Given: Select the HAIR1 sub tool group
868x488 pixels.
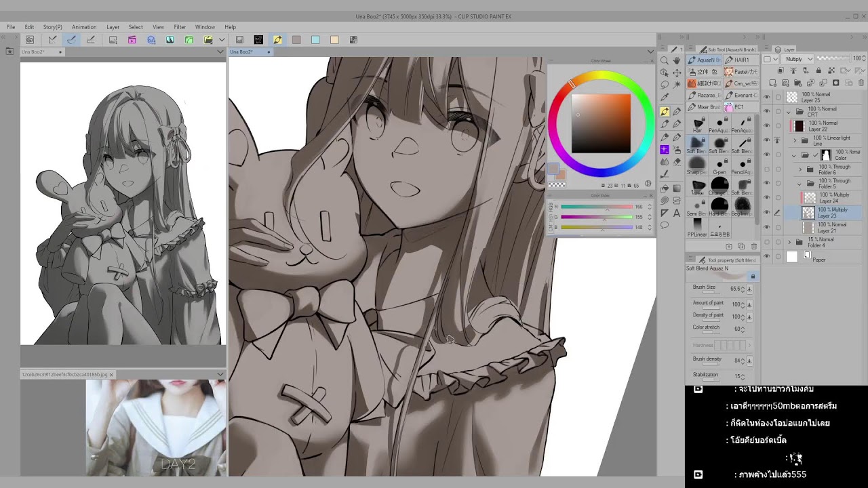Looking at the screenshot, I should coord(741,60).
